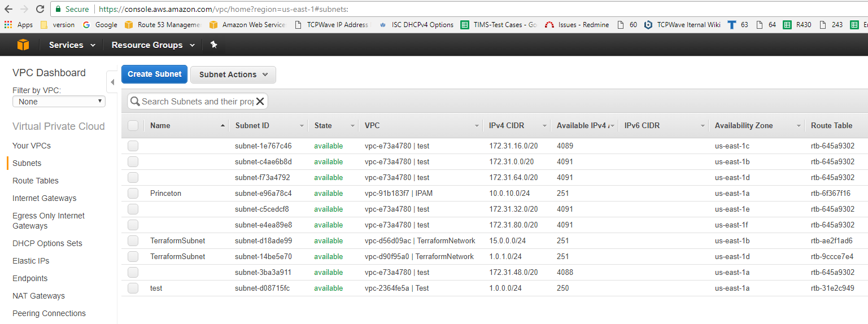Click subnet ID subnet-3ba3a911

click(x=263, y=272)
